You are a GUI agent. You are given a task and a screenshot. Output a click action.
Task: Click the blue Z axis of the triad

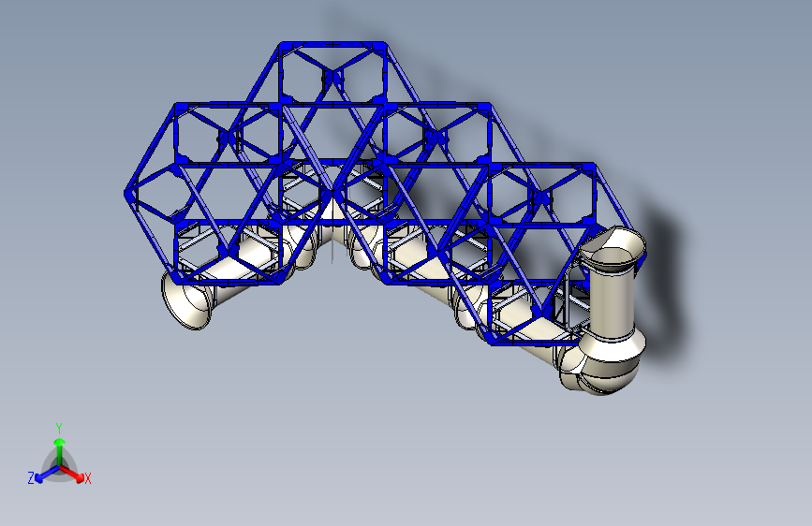pos(47,475)
